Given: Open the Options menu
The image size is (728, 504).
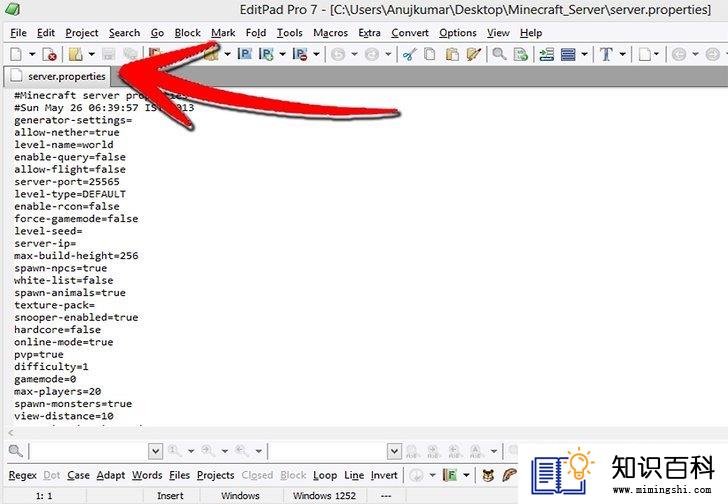Looking at the screenshot, I should coord(458,33).
